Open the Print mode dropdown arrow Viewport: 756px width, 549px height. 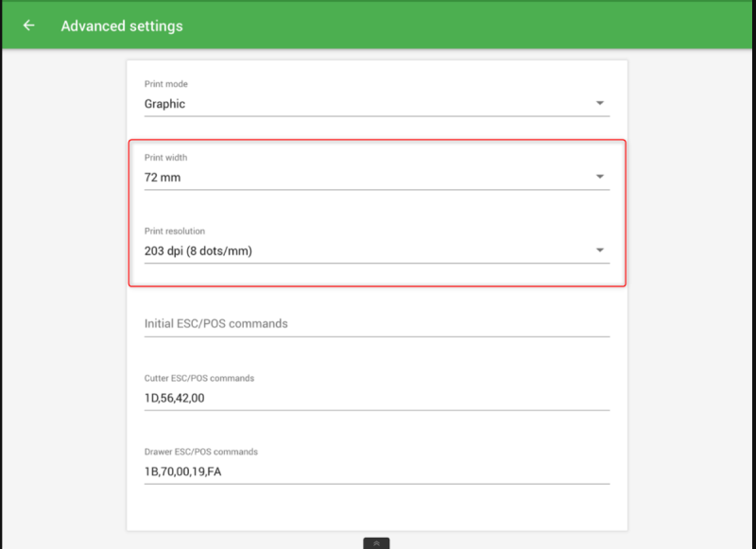600,103
